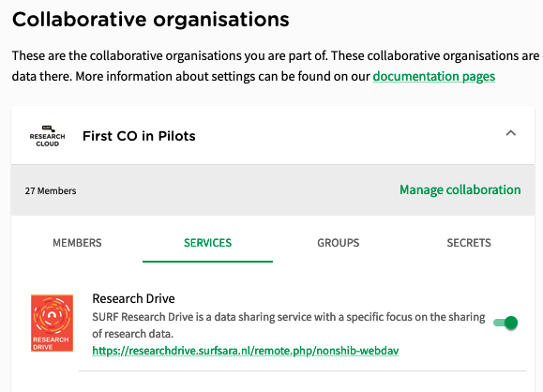This screenshot has width=543, height=392.
Task: Open the researchdrive.surfsara.nl webdav URL
Action: tap(245, 351)
